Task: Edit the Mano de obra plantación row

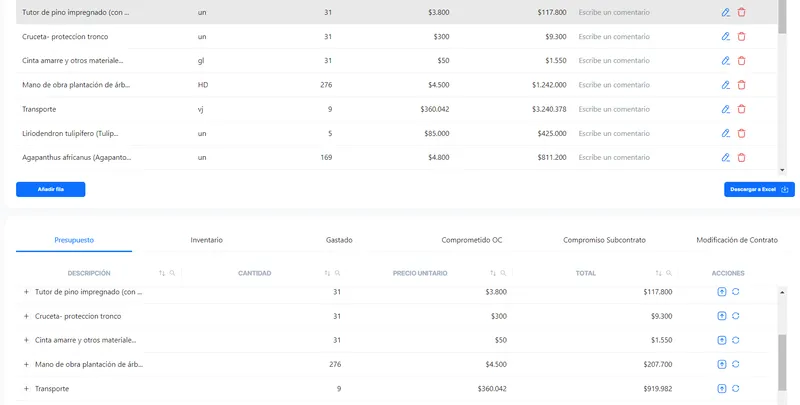Action: (726, 85)
